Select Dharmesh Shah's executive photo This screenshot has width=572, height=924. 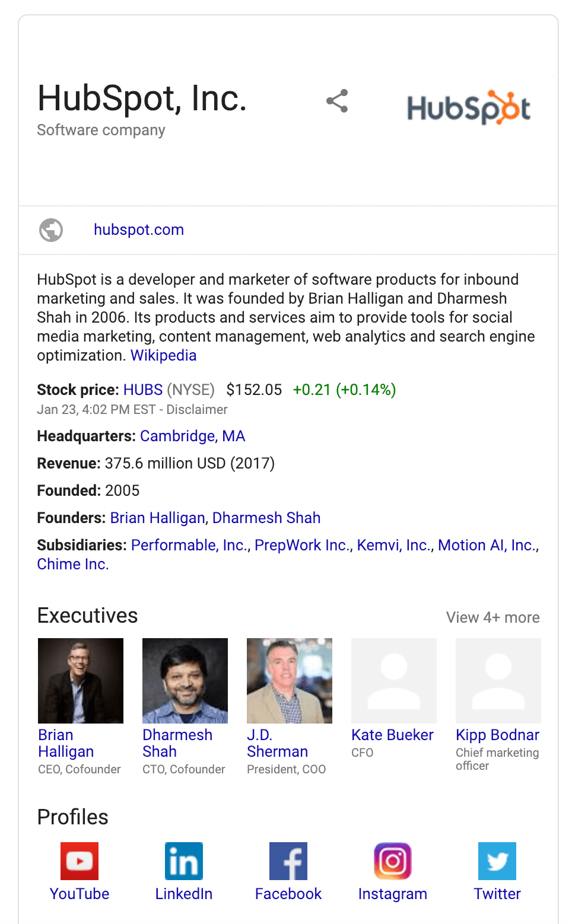click(185, 681)
